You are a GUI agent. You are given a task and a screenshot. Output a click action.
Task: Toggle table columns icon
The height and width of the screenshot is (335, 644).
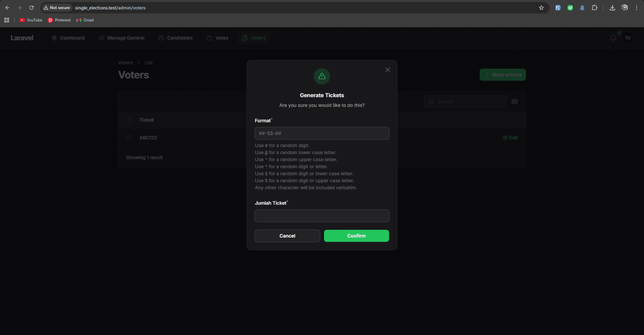click(x=514, y=102)
